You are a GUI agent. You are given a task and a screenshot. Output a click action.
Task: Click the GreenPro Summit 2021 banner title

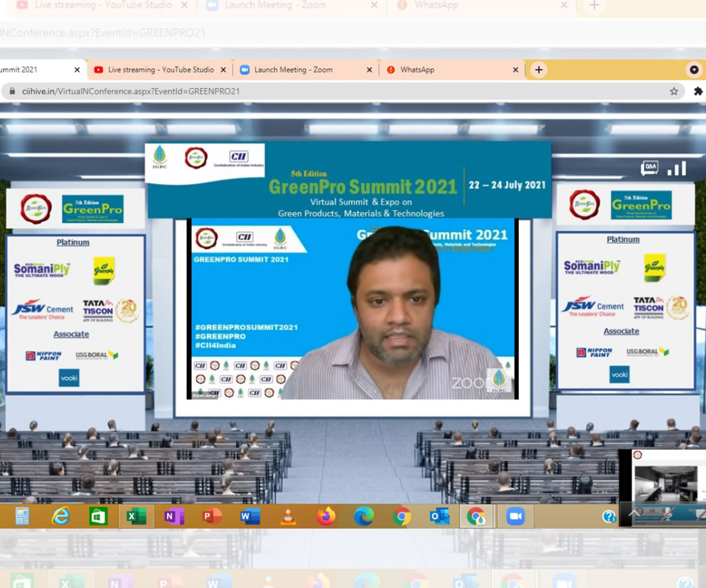(x=362, y=186)
